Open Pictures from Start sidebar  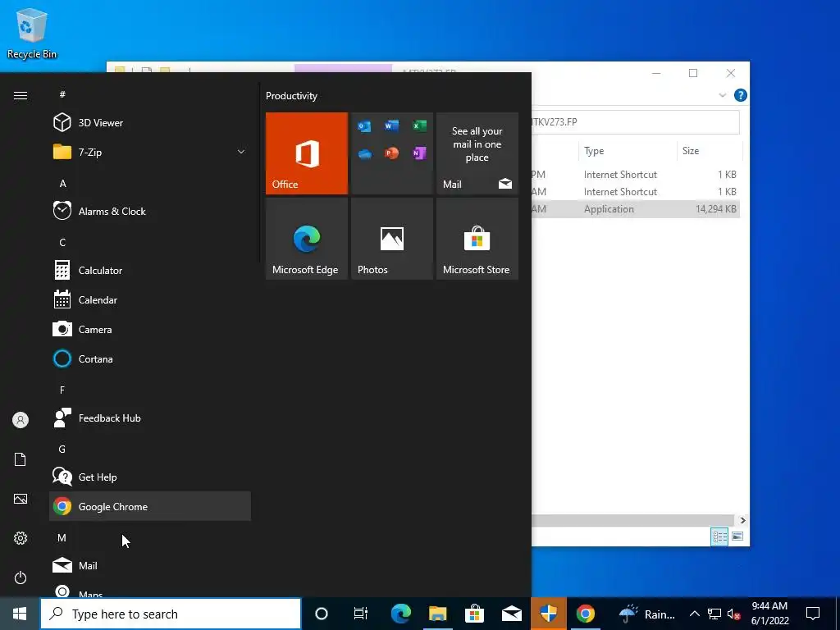point(21,499)
